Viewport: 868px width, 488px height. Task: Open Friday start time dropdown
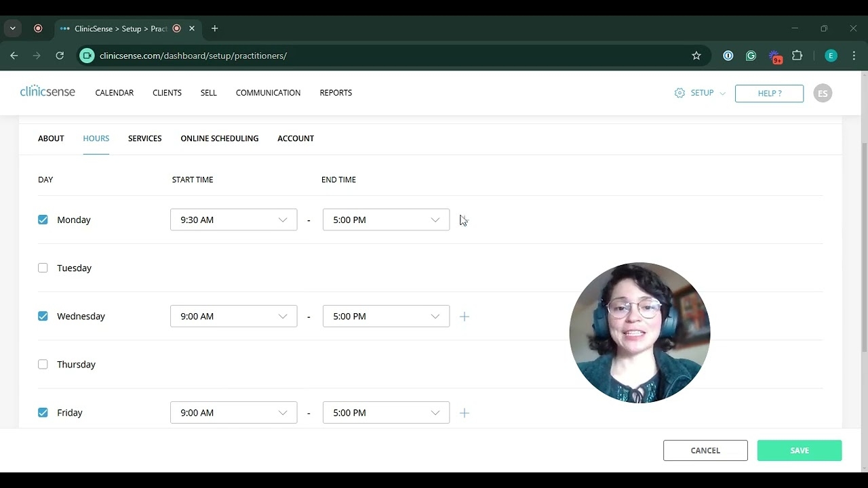click(x=233, y=413)
